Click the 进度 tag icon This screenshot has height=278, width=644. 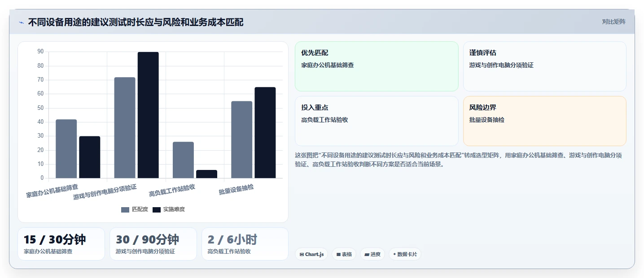[367, 254]
